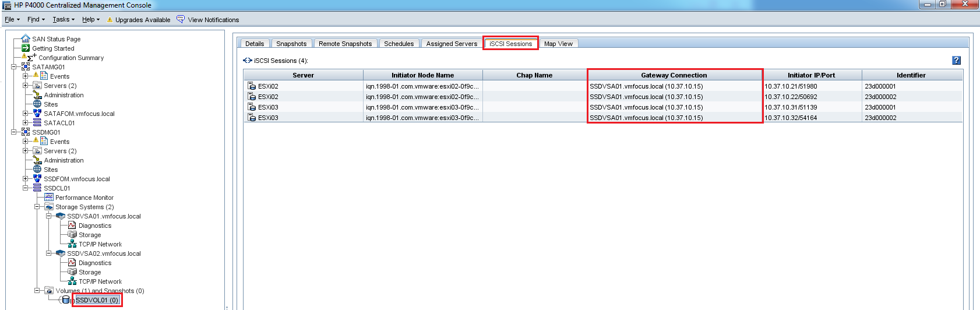Sort by Initiator IP/Port column header
The image size is (980, 310).
tap(811, 75)
